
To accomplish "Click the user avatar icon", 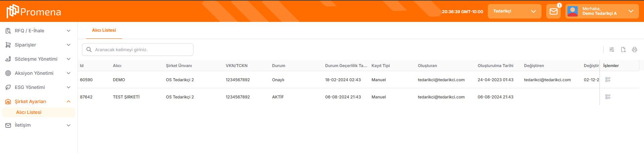I will click(x=572, y=11).
